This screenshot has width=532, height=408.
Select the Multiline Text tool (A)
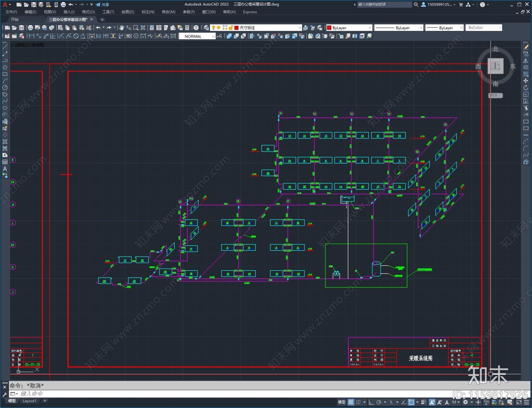pos(5,169)
